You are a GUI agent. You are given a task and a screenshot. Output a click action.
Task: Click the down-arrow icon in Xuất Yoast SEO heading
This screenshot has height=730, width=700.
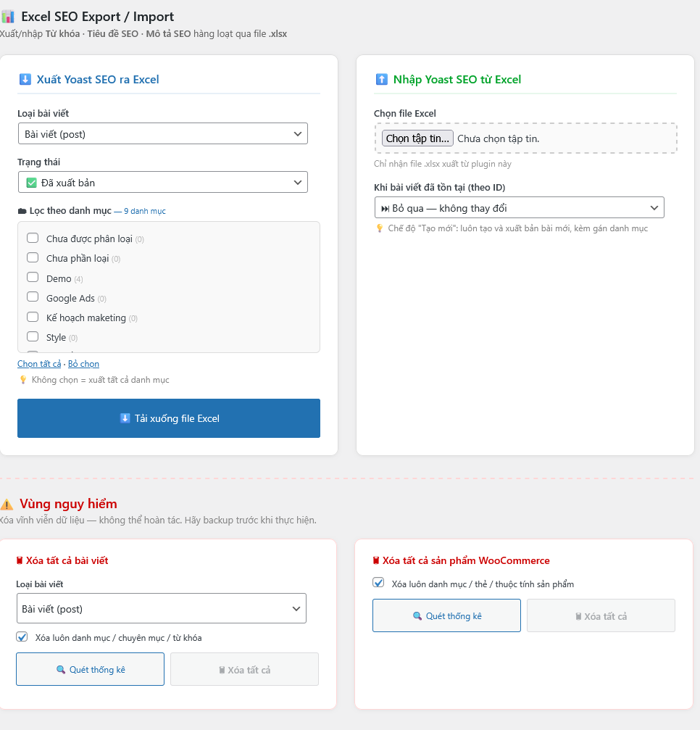coord(25,80)
